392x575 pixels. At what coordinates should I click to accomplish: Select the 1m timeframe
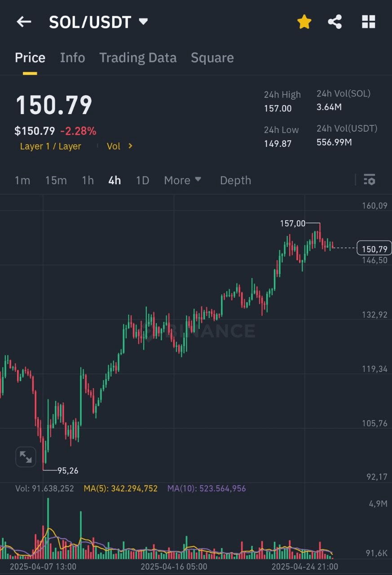click(22, 180)
